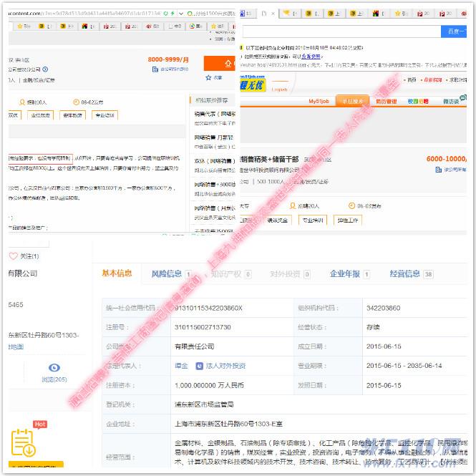The width and height of the screenshot is (476, 476).
Task: Open the colorful flame-icon tab in the left browser
Action: pyautogui.click(x=88, y=26)
